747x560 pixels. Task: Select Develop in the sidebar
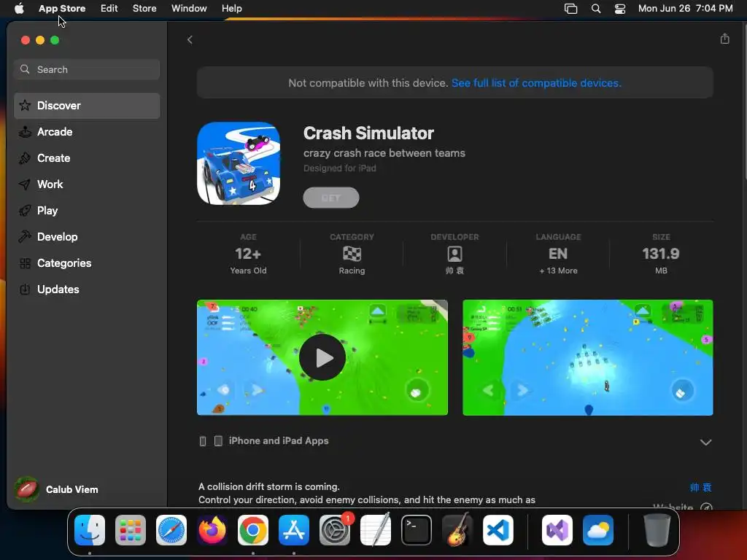click(87, 237)
